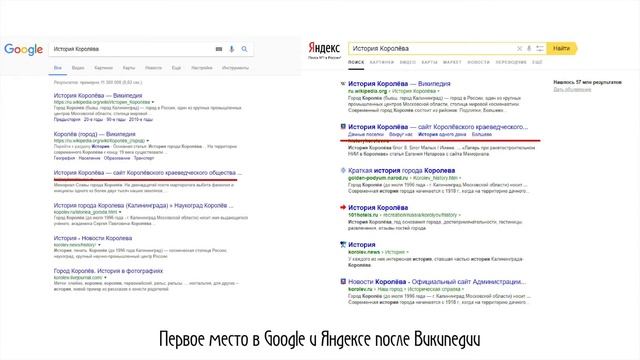
Task: Open Yandex 101hotels.ru result 'История Королёва'
Action: 378,207
